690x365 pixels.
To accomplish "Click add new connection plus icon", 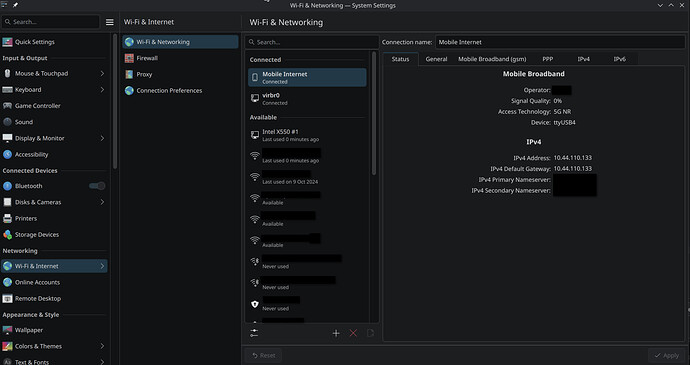I will pos(336,333).
